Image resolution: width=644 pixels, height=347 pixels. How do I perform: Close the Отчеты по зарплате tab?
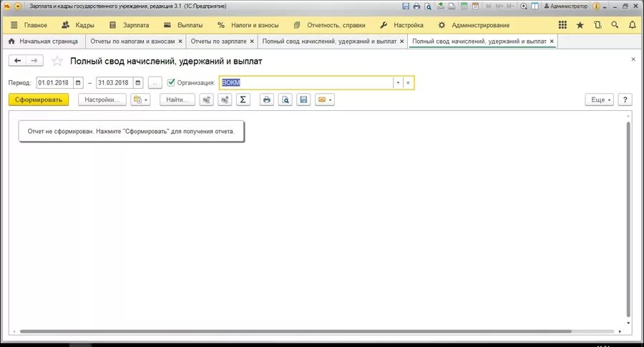252,41
